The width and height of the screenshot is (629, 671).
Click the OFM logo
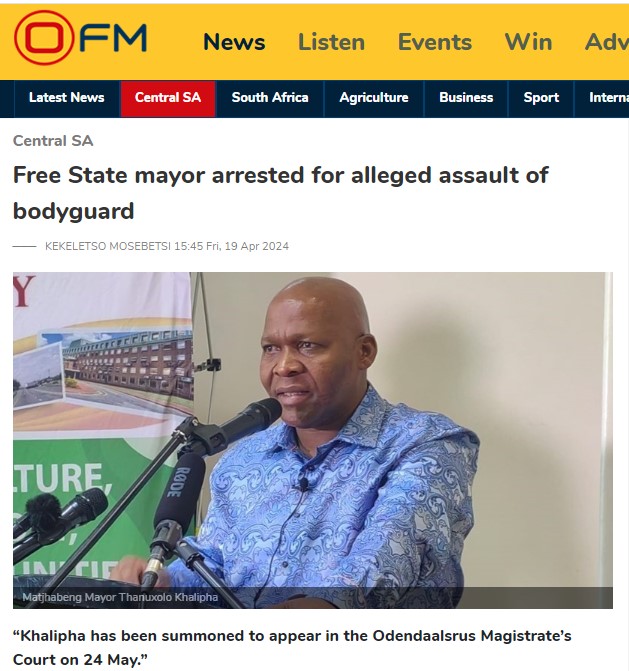80,38
